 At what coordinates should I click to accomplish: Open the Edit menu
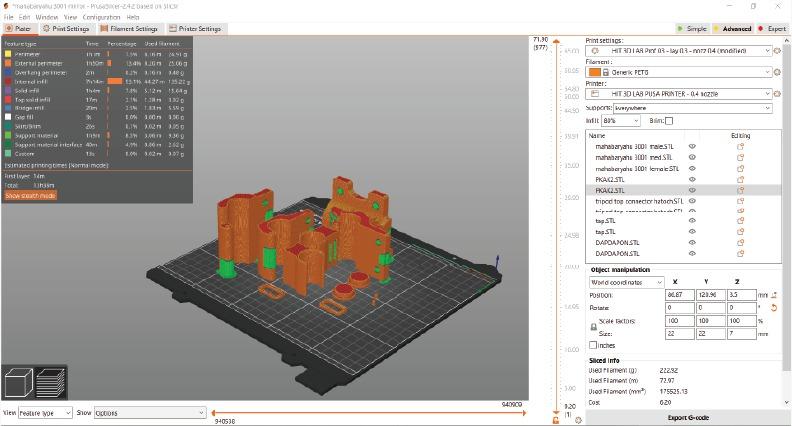tap(24, 17)
